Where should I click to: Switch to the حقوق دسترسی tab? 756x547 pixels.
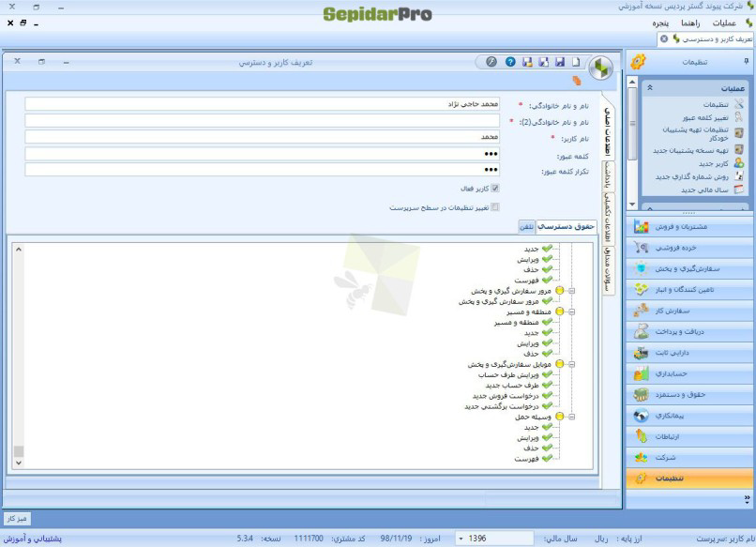click(566, 226)
